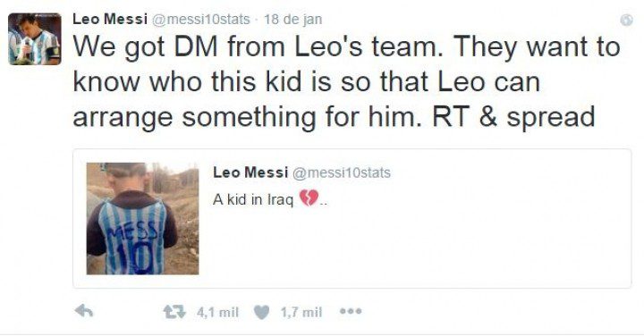Open the more options ellipsis menu
Image resolution: width=644 pixels, height=336 pixels.
[x=352, y=311]
